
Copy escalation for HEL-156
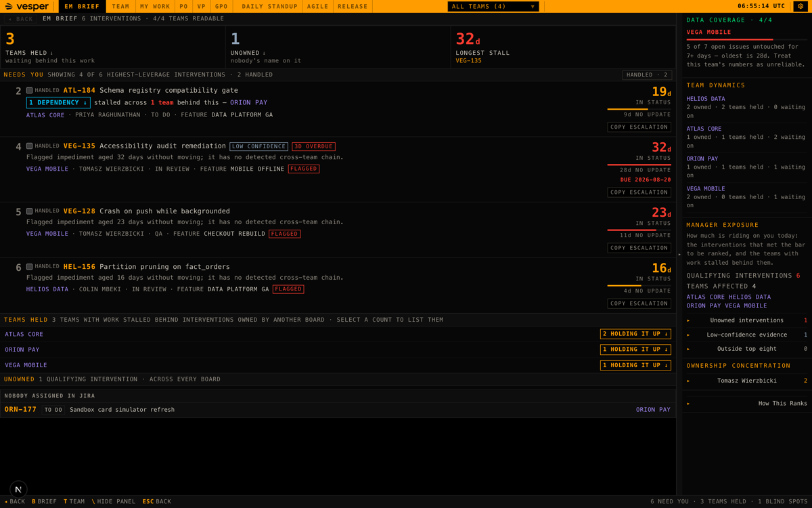point(639,303)
